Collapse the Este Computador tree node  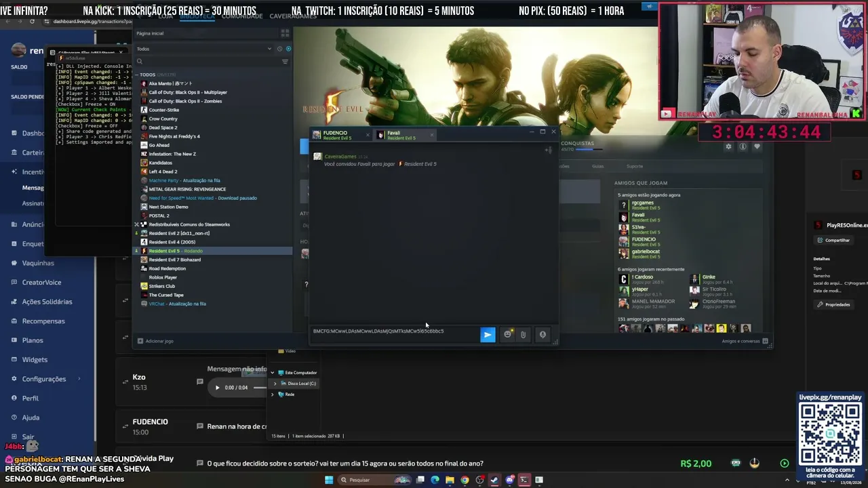click(x=273, y=373)
